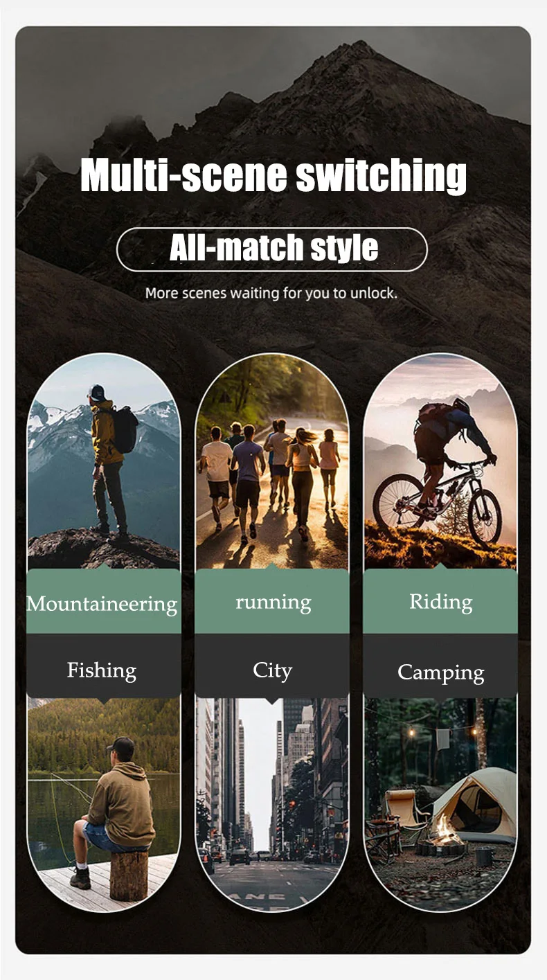Open the man fishing photo

point(104,803)
